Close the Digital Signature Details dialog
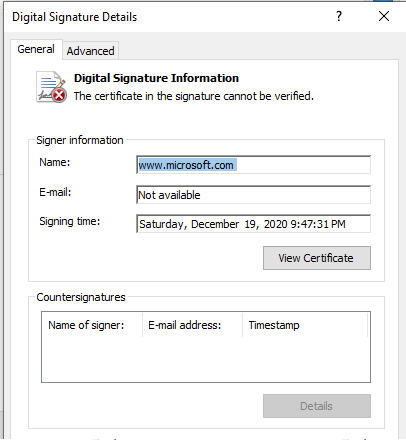This screenshot has width=406, height=440. pyautogui.click(x=384, y=16)
